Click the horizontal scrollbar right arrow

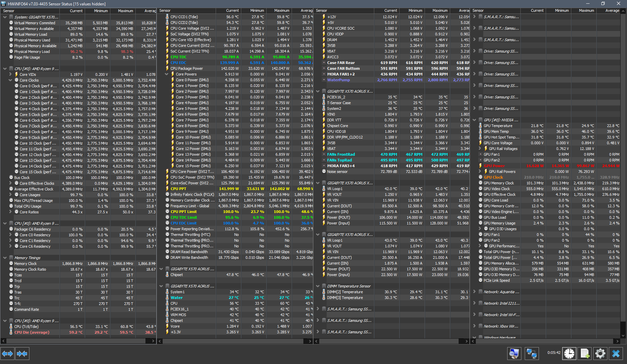tap(153, 341)
